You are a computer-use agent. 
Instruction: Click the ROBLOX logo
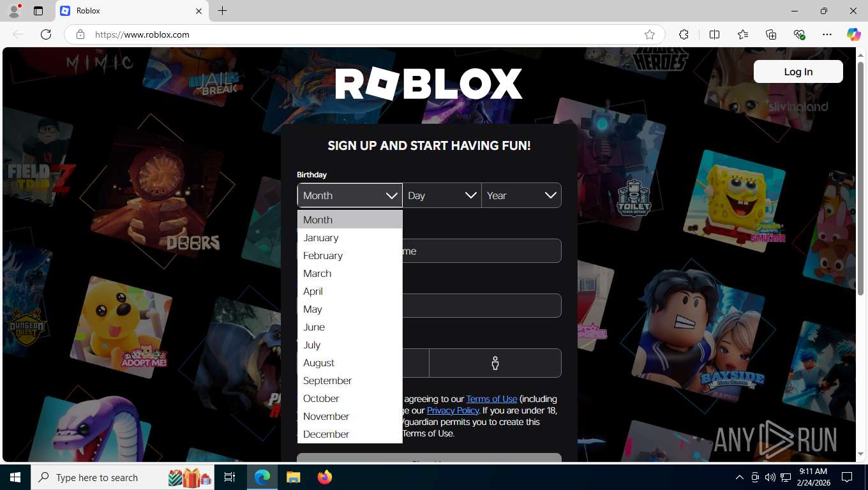429,84
